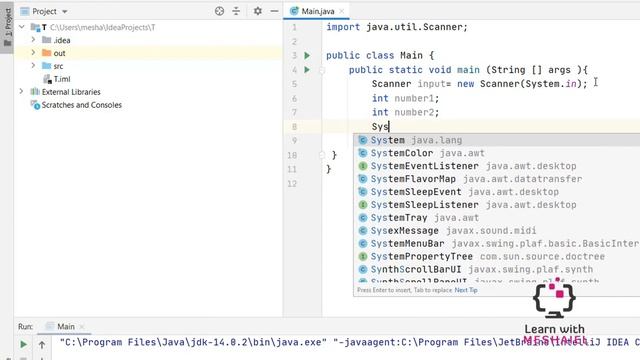The image size is (640, 360).
Task: Run class Main with the line 3 gutter arrow
Action: coord(307,55)
